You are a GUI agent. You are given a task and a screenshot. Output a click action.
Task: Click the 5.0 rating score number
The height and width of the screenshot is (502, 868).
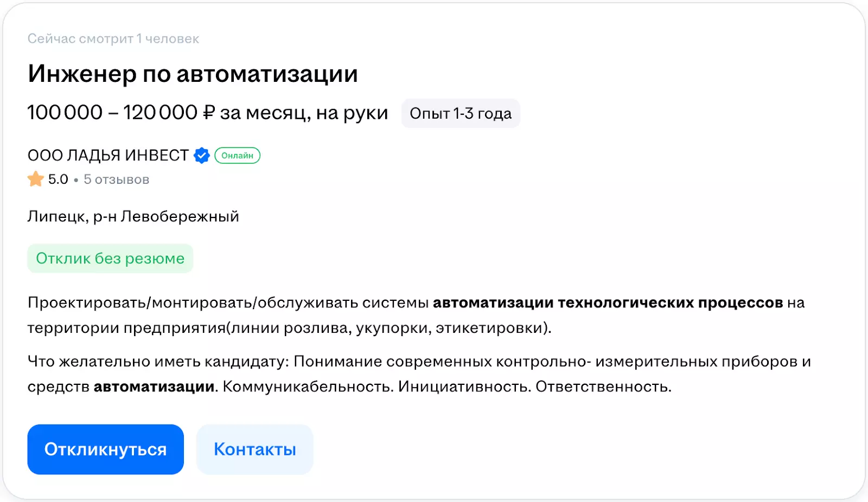58,179
